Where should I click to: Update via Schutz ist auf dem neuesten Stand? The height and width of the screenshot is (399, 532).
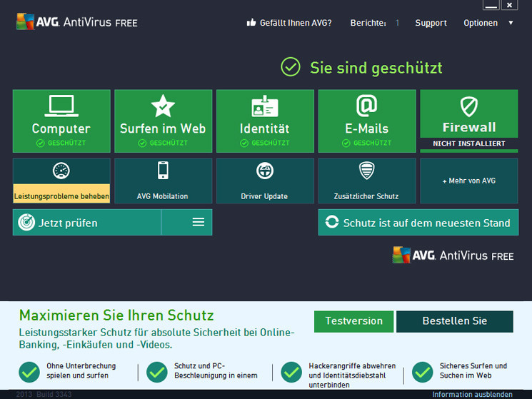pyautogui.click(x=418, y=223)
